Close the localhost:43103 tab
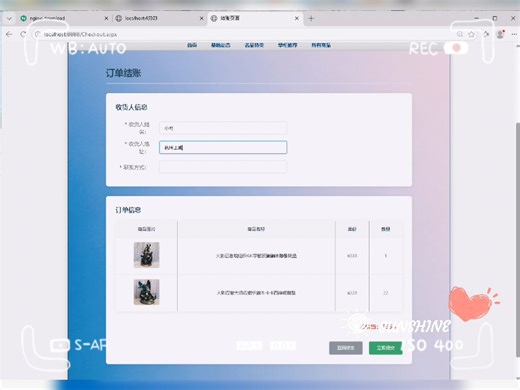Screen dimensions: 520x390 pos(201,18)
